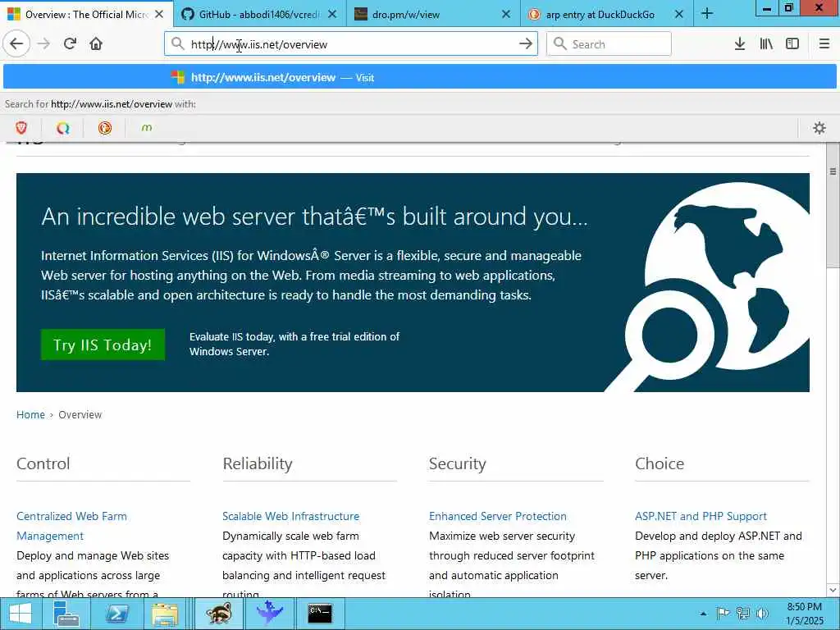Toggle the sidebar view icon

pos(792,44)
